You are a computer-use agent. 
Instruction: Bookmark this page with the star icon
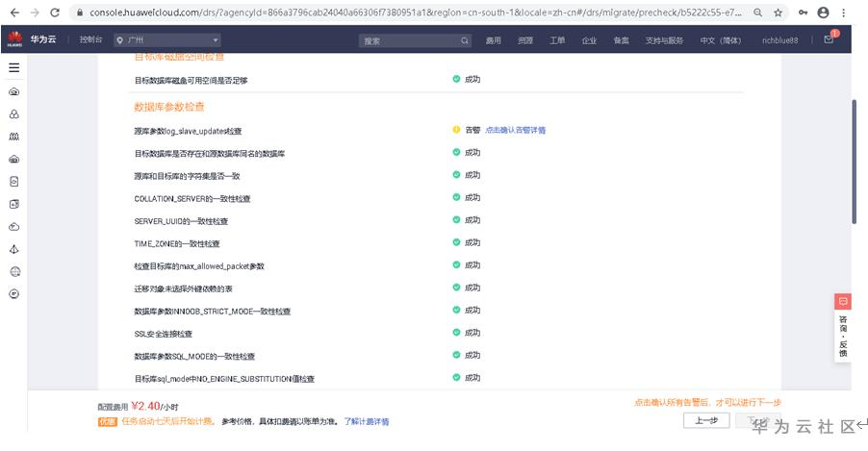778,13
